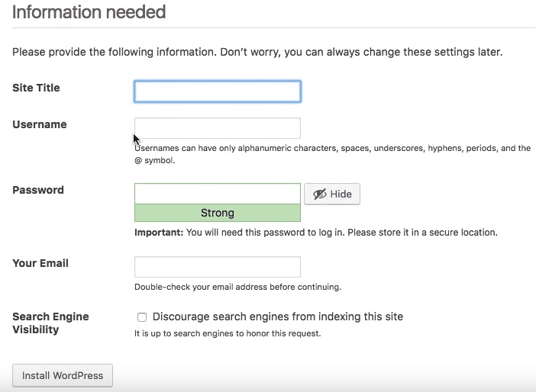536x392 pixels.
Task: Select the Password input field
Action: [218, 194]
